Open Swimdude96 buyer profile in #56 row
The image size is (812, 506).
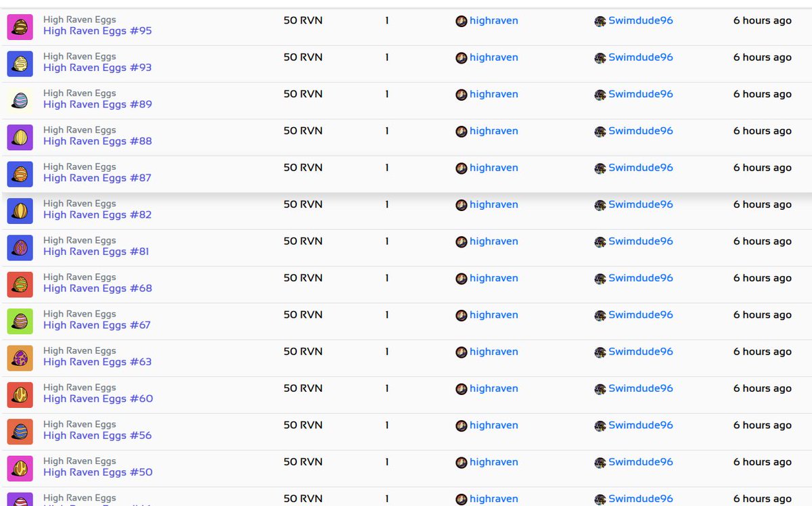tap(641, 425)
